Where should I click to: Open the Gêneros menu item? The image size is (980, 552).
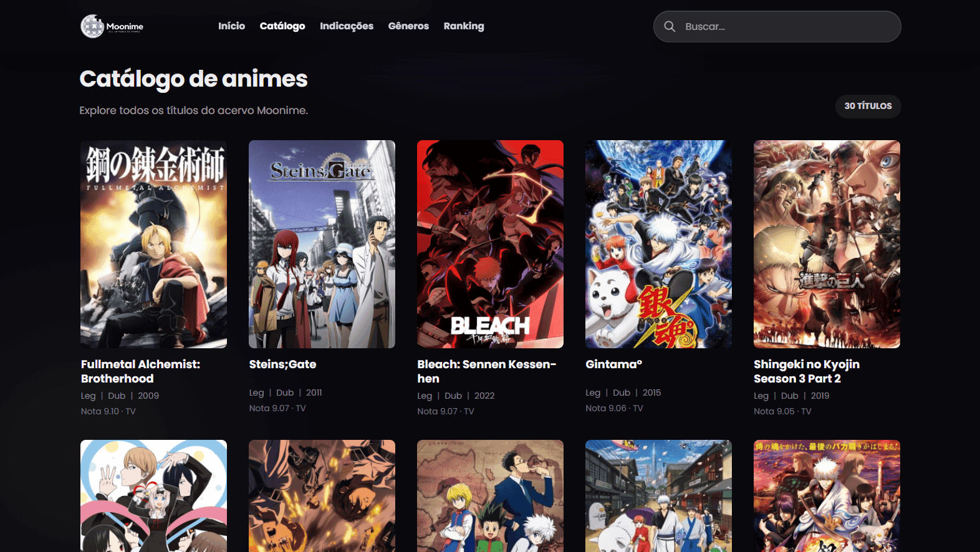coord(408,26)
